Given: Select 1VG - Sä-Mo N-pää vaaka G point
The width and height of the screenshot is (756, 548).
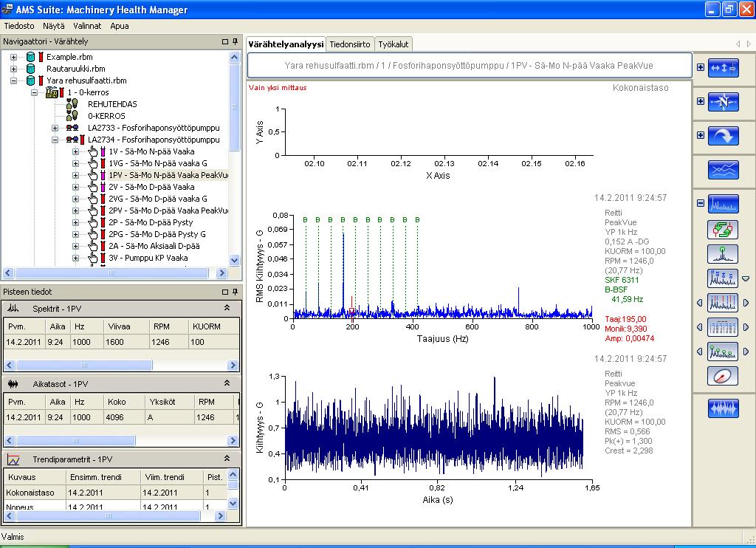Looking at the screenshot, I should pos(158,163).
